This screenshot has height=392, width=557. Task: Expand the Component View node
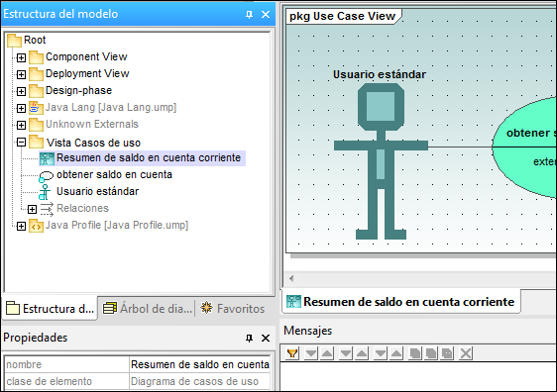point(22,57)
